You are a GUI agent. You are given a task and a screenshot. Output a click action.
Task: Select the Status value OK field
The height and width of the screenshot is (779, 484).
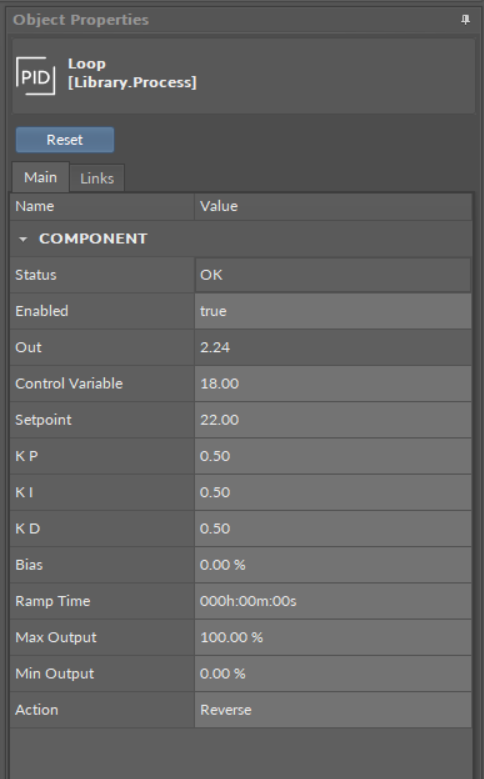[x=333, y=275]
